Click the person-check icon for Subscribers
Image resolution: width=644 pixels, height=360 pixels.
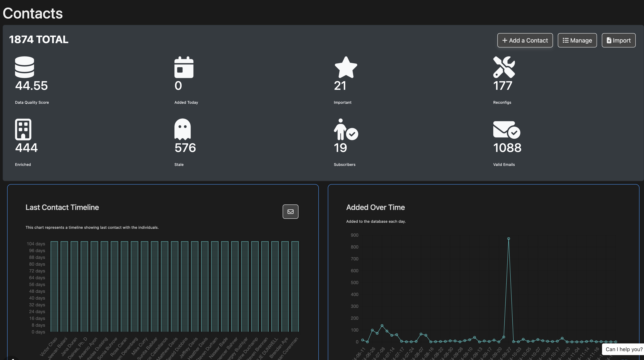point(346,129)
